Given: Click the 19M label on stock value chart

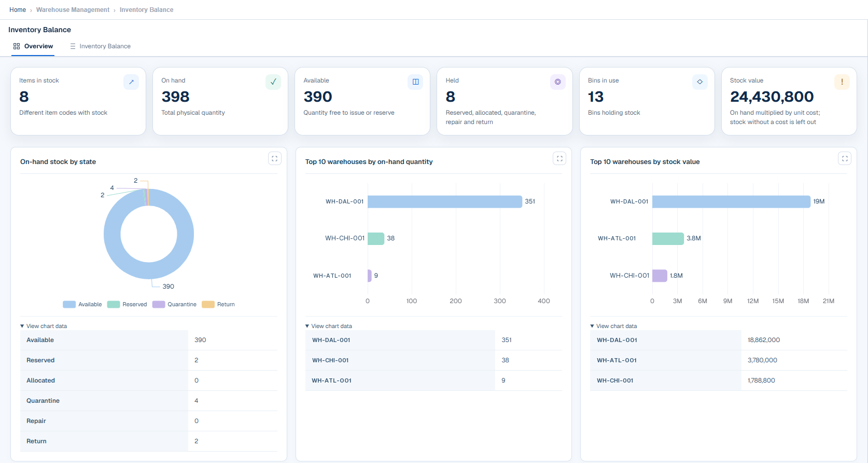Looking at the screenshot, I should tap(819, 201).
